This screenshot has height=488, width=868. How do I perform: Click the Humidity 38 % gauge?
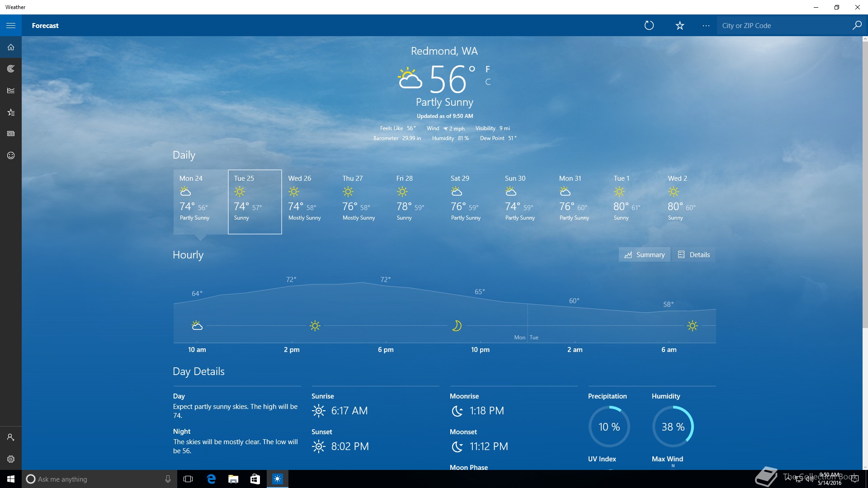673,427
